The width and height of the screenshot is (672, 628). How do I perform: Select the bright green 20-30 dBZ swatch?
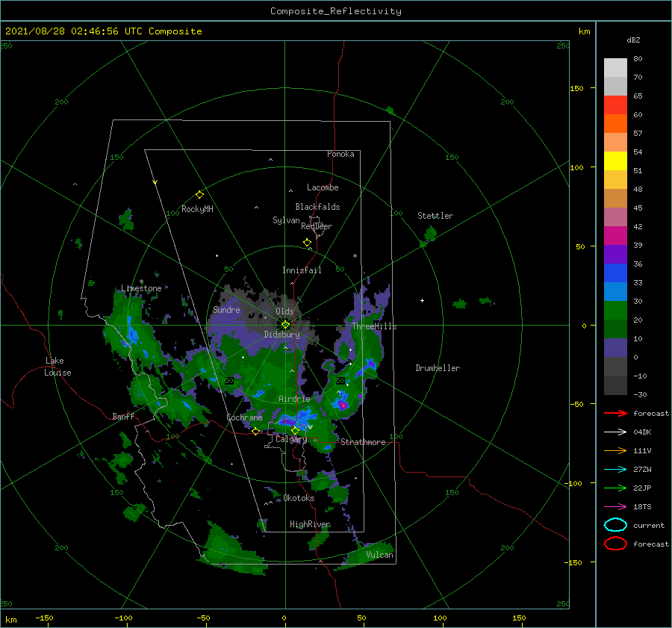615,311
